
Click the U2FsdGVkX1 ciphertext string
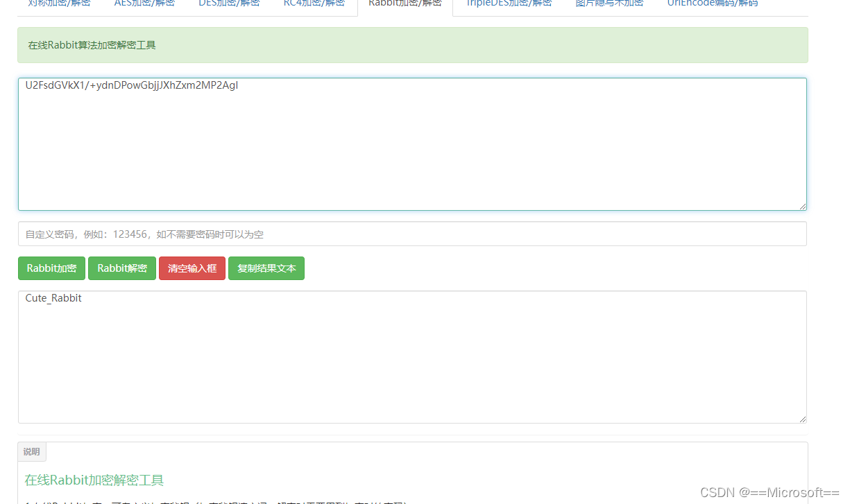132,85
